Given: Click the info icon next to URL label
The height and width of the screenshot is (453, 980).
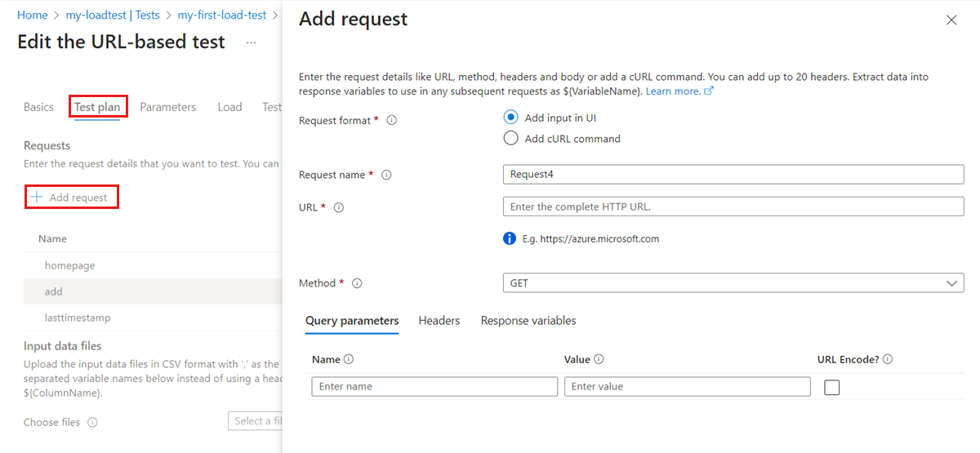Looking at the screenshot, I should pos(339,207).
